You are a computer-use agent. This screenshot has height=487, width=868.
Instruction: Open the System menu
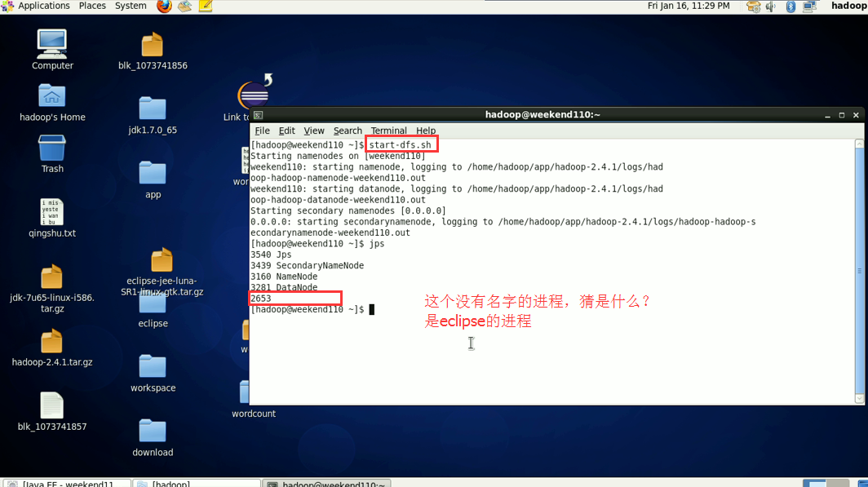(131, 6)
